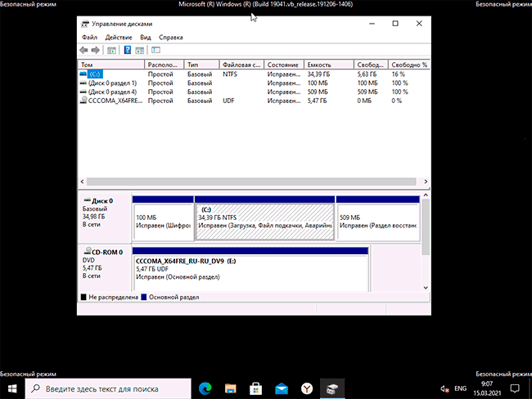Open Microsoft Store from taskbar

[x=256, y=388]
